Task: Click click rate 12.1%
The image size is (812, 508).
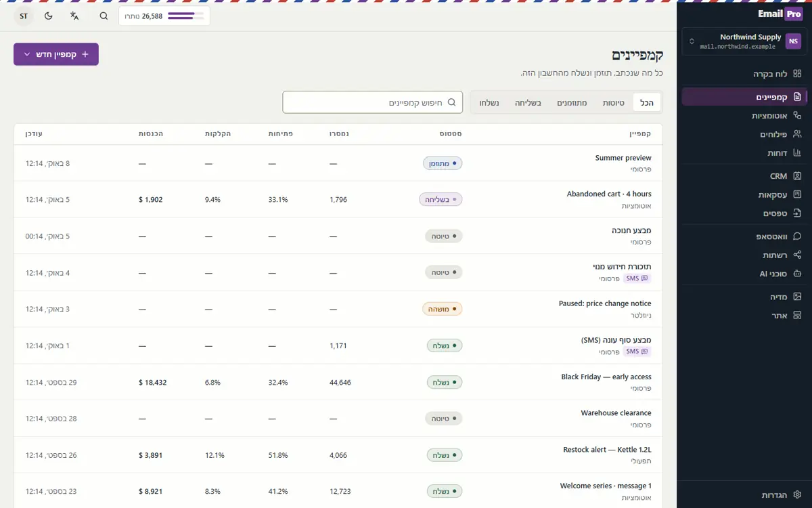Action: click(215, 455)
